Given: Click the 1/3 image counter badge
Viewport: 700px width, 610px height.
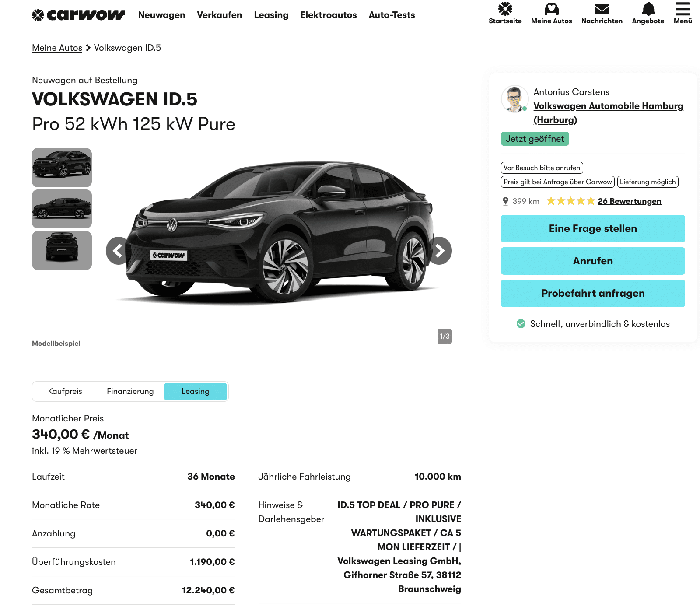Looking at the screenshot, I should [x=444, y=336].
